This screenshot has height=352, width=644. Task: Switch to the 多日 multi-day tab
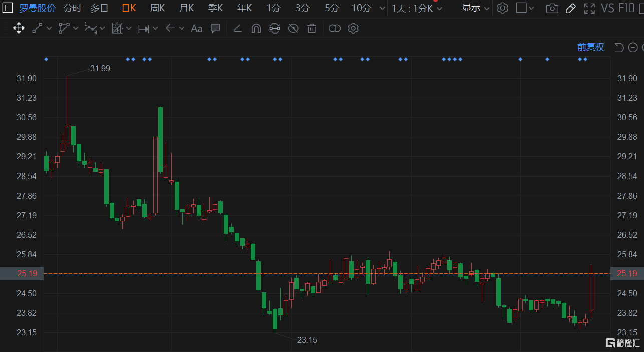click(x=99, y=8)
